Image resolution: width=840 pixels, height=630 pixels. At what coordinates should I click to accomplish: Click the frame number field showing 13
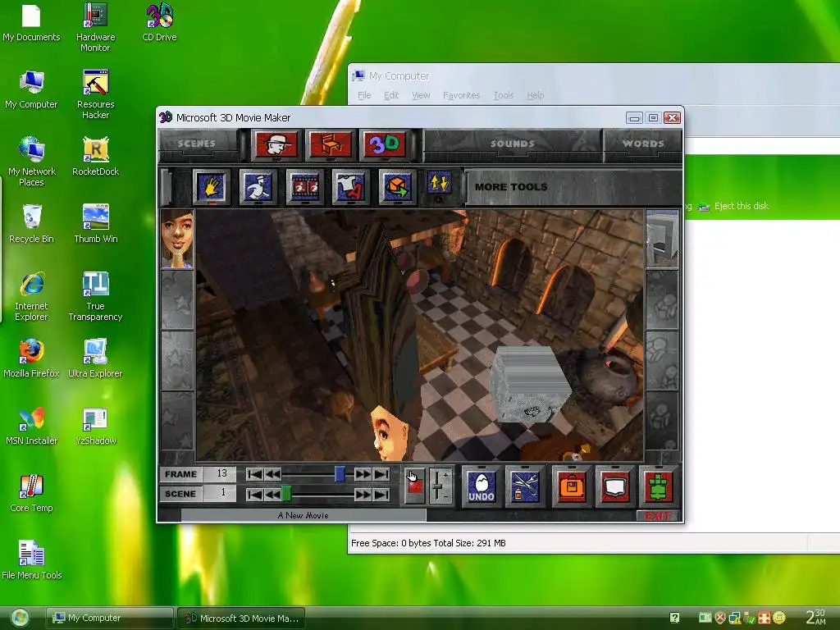220,474
